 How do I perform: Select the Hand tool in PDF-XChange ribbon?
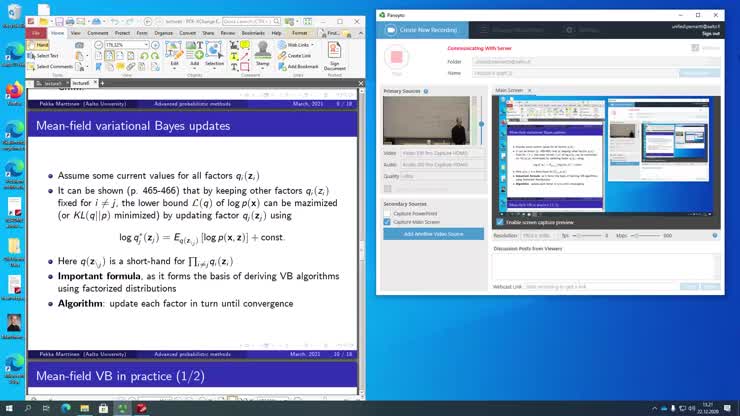pos(38,45)
